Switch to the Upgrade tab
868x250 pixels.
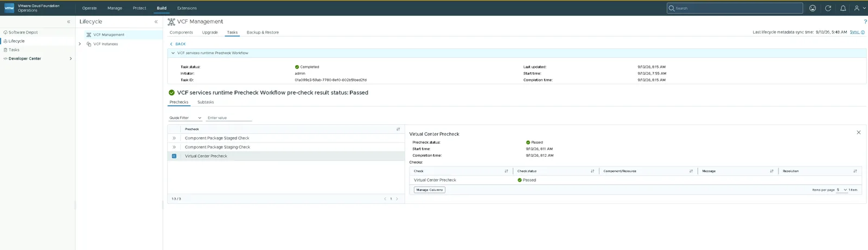point(210,33)
